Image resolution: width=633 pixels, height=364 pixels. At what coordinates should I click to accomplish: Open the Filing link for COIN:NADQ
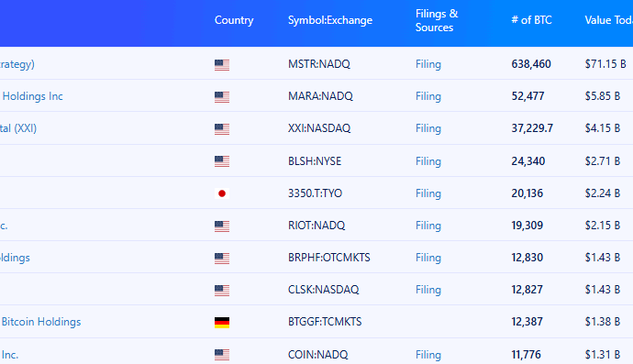tap(428, 354)
